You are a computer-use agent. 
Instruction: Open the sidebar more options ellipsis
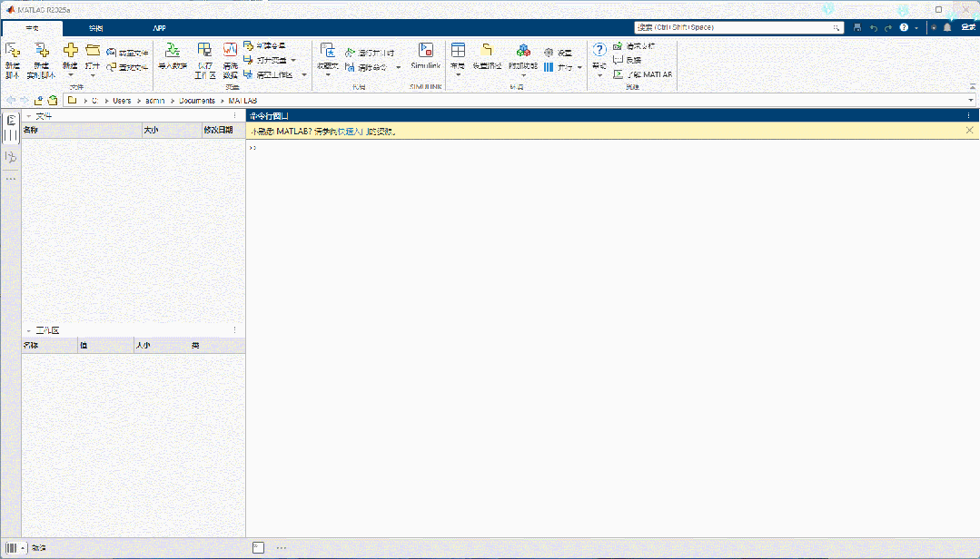click(x=11, y=179)
